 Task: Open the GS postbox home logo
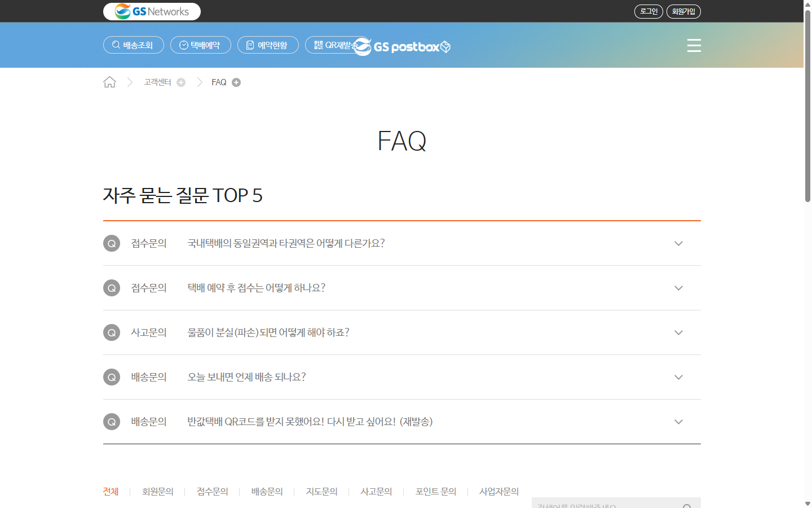click(x=402, y=46)
